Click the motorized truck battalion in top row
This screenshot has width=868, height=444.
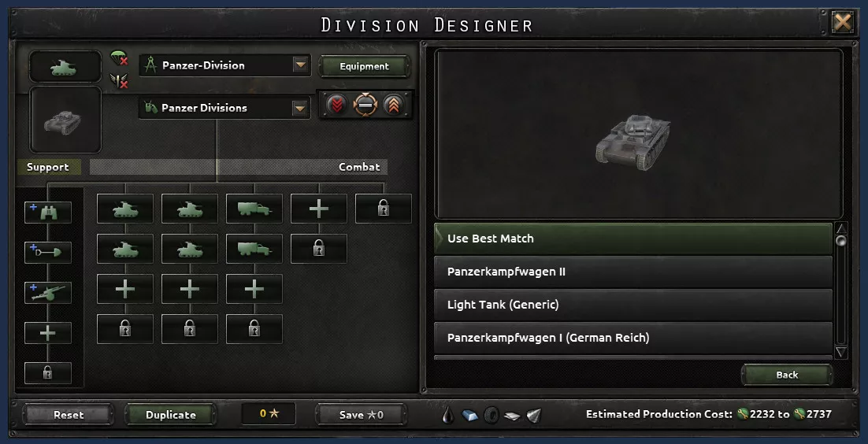pos(254,209)
